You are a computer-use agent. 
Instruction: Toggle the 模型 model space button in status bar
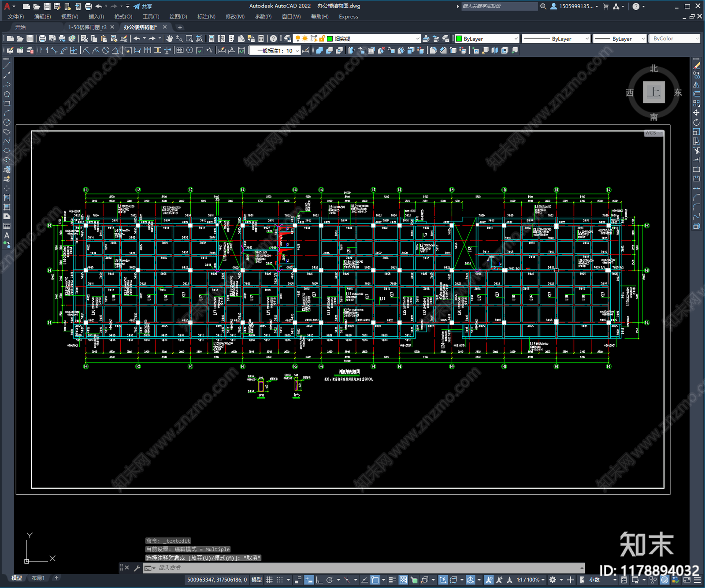point(256,580)
